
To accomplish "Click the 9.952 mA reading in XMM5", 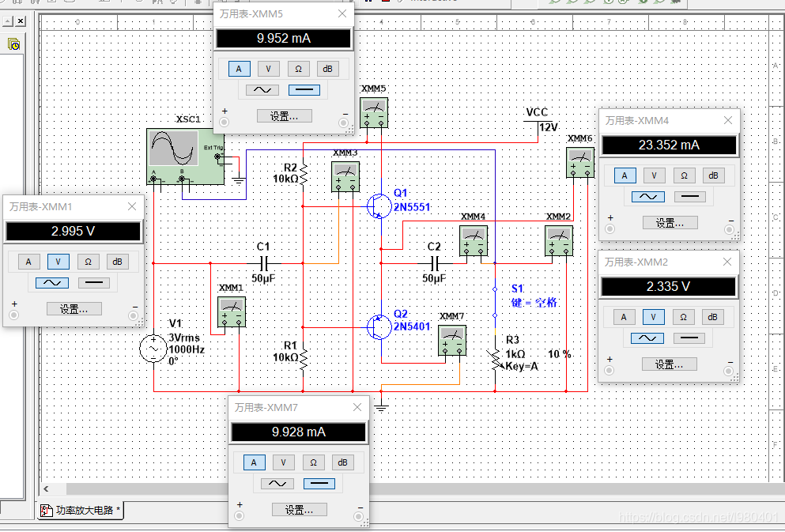I will tap(284, 39).
